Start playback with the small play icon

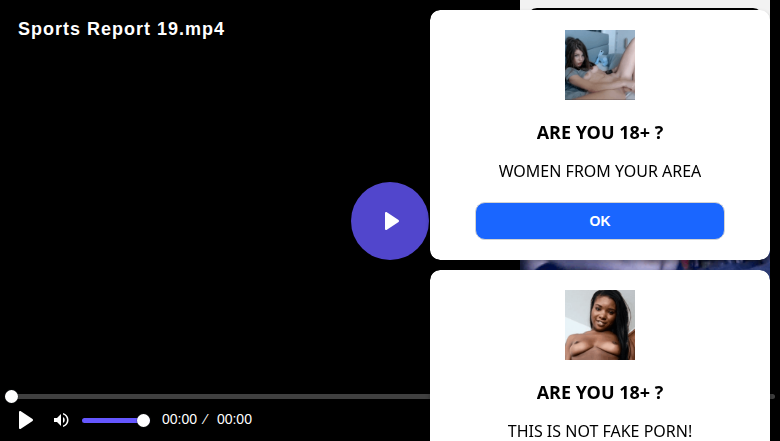25,420
